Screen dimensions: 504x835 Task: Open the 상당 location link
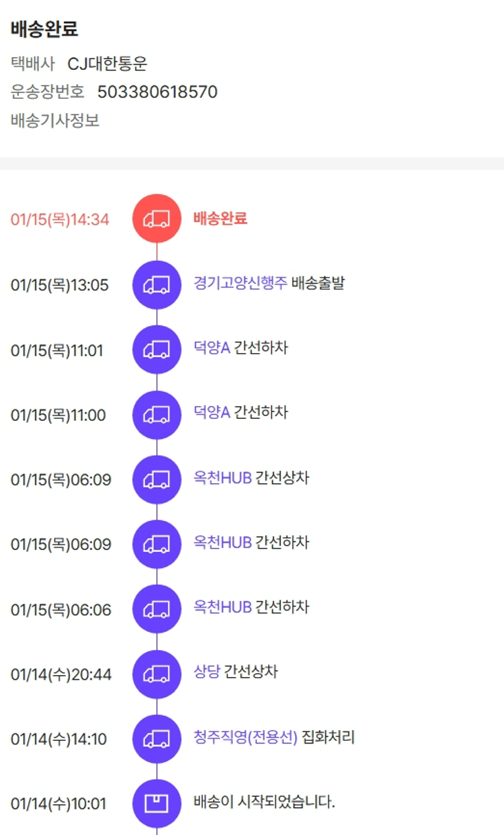pyautogui.click(x=207, y=672)
